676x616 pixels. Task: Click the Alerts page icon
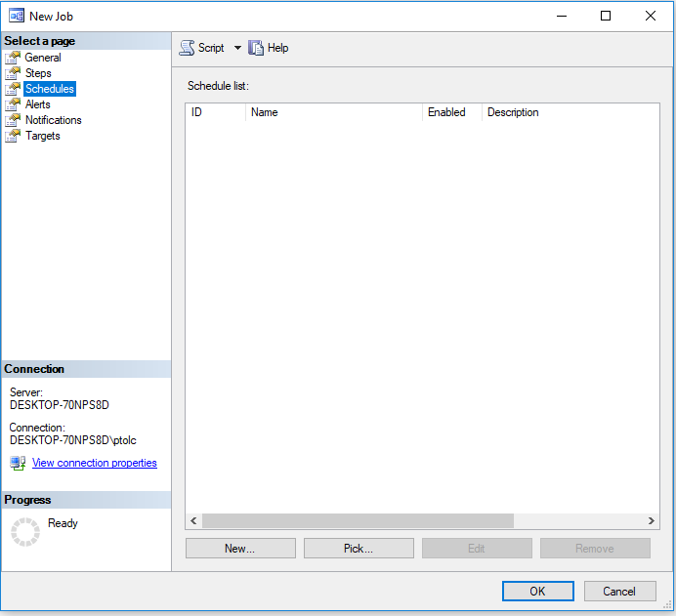click(x=13, y=104)
